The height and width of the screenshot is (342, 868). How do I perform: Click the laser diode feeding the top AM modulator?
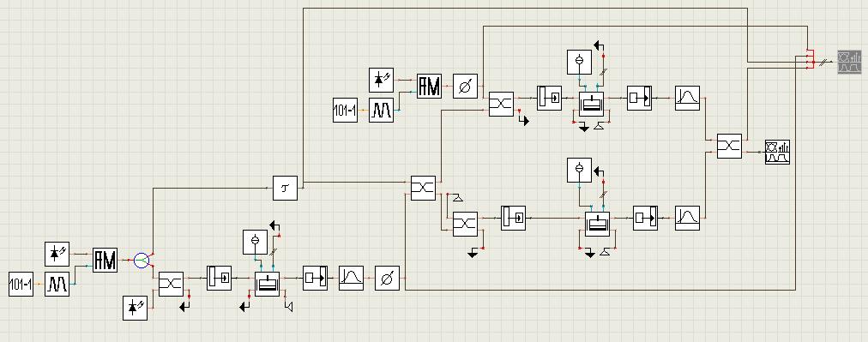coord(381,80)
